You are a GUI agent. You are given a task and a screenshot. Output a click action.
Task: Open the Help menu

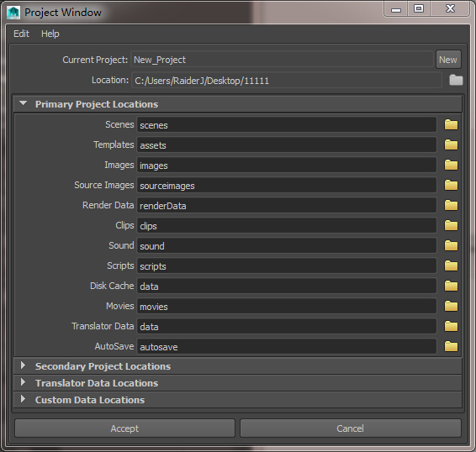click(50, 34)
